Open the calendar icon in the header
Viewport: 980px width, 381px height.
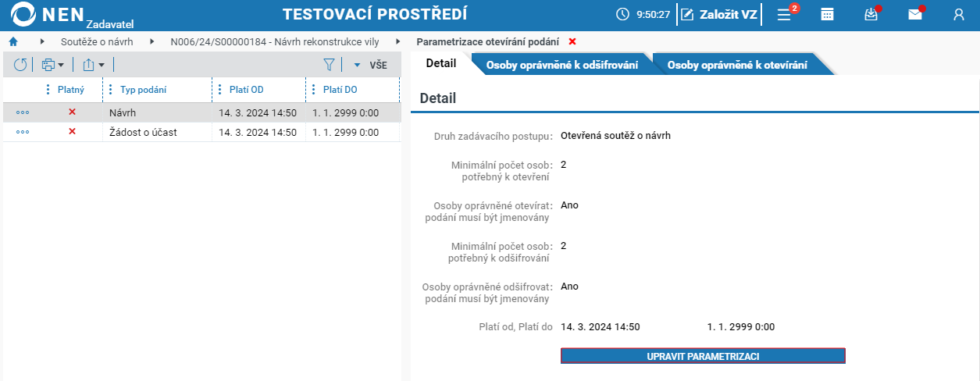coord(827,14)
